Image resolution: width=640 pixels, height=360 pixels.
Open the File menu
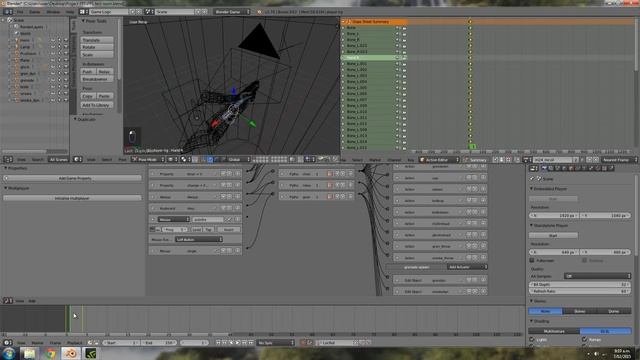[20, 12]
